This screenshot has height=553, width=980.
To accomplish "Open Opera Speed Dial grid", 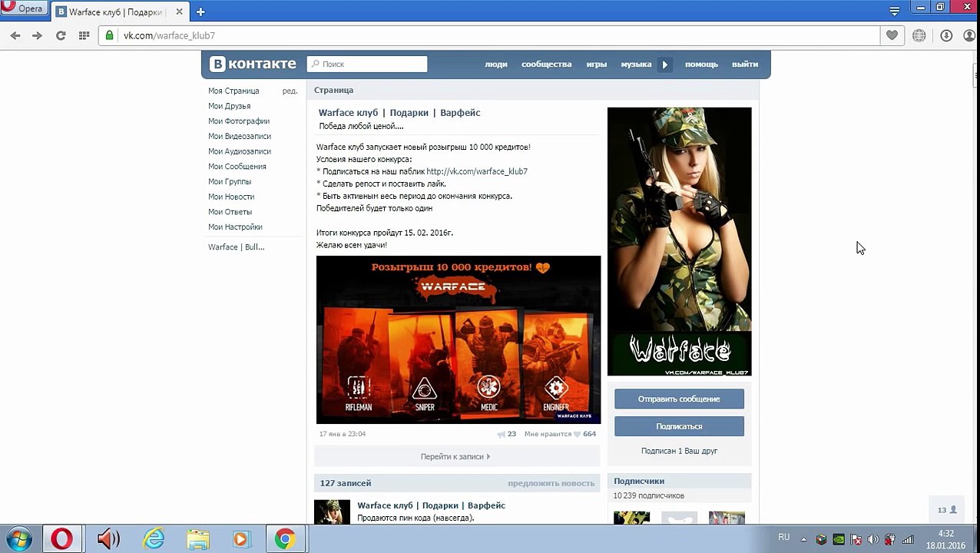I will coord(84,35).
